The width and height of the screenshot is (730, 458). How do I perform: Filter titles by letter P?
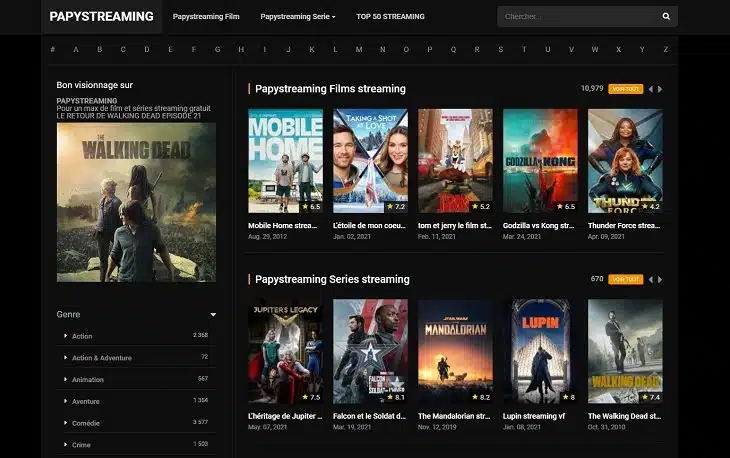point(430,49)
